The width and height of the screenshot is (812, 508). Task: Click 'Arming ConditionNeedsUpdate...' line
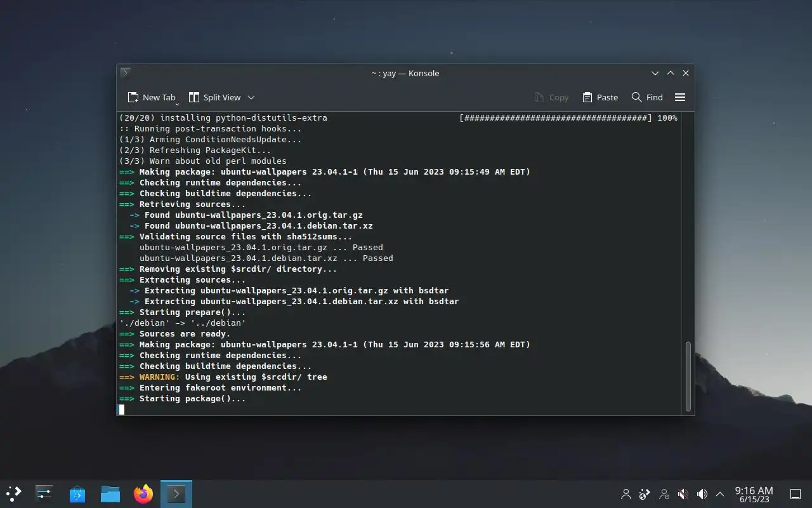[x=211, y=139]
